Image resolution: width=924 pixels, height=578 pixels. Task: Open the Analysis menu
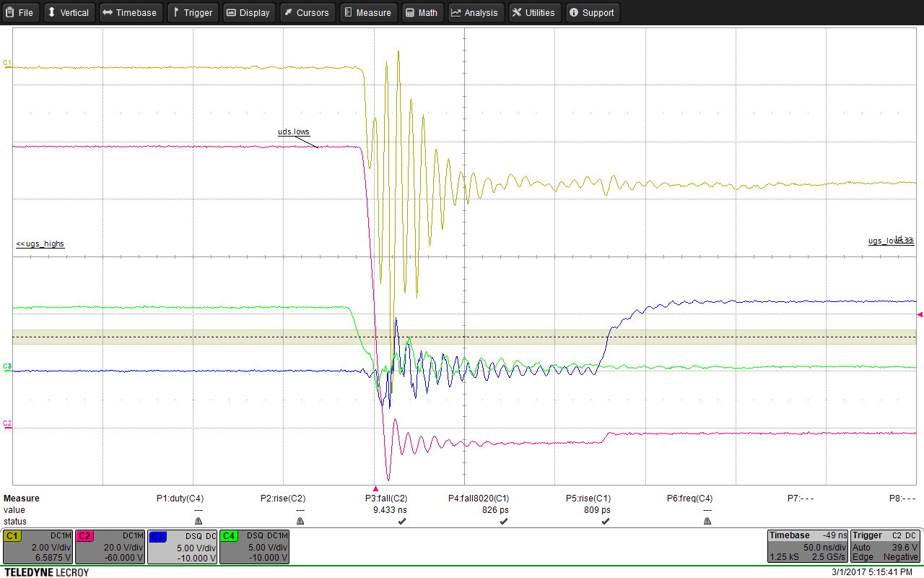[476, 12]
